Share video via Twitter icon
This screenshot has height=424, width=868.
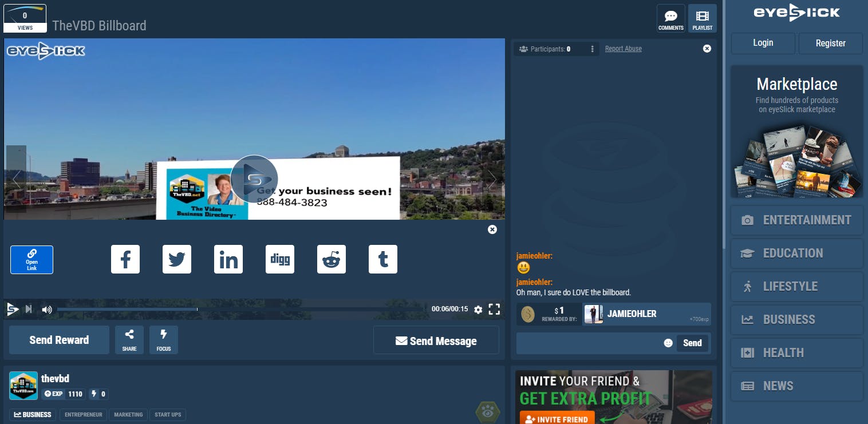[x=177, y=259]
